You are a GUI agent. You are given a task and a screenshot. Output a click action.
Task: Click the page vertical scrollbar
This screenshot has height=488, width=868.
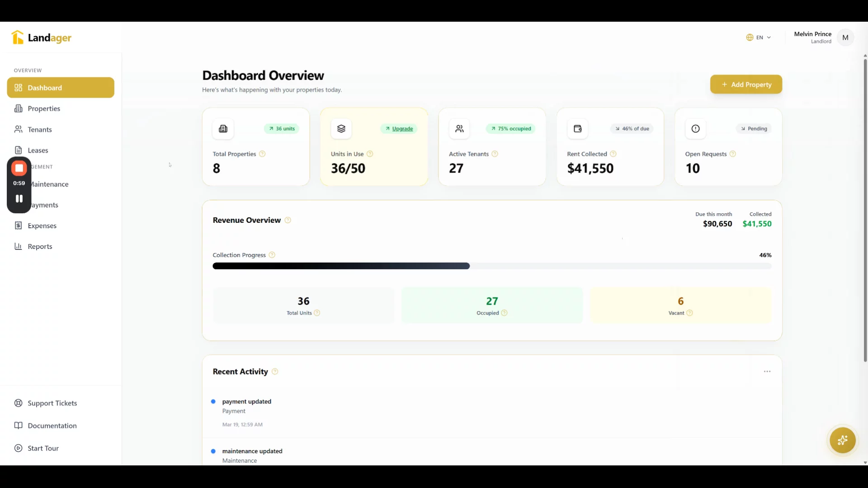[x=865, y=210]
